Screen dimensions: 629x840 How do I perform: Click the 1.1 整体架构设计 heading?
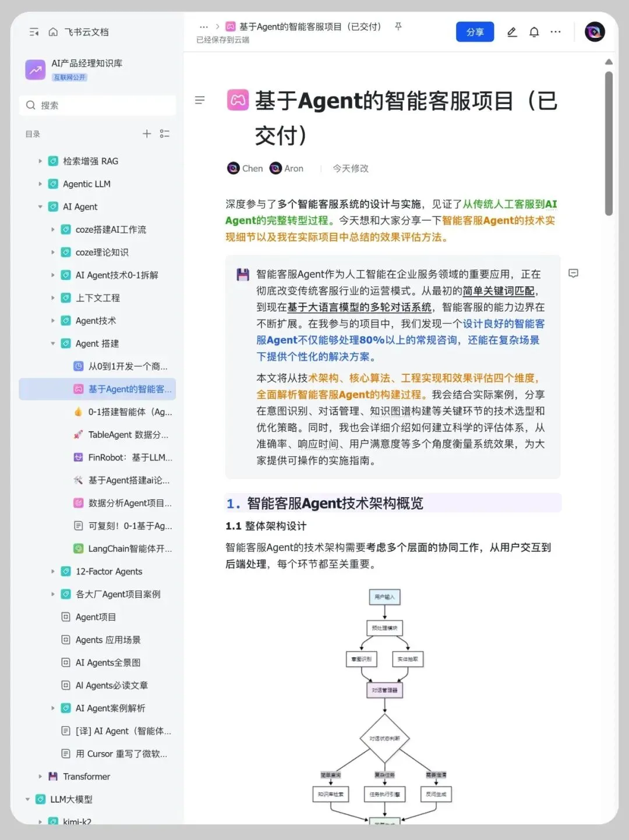[266, 526]
